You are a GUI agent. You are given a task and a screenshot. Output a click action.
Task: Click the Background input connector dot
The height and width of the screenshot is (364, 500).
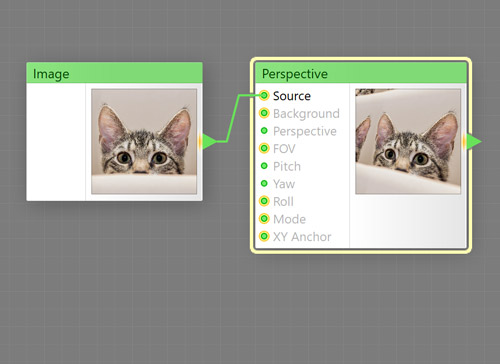[264, 113]
